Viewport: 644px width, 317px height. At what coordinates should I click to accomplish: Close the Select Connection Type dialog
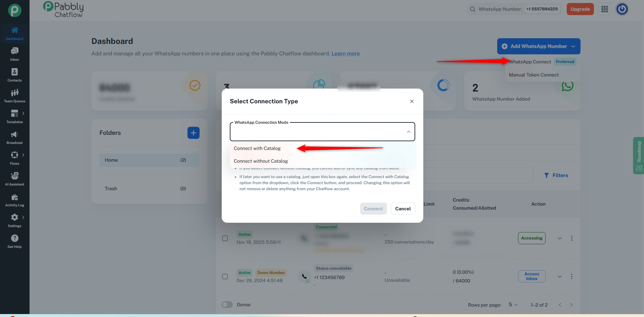(412, 101)
